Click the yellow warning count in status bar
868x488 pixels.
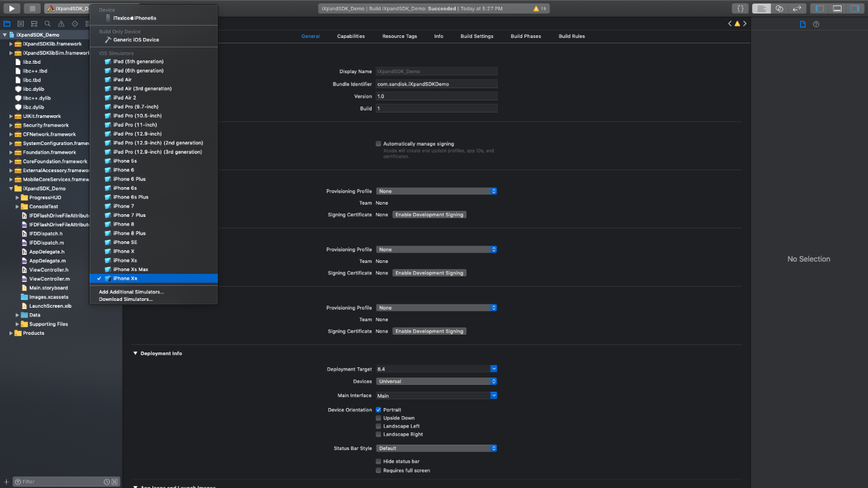(x=540, y=8)
